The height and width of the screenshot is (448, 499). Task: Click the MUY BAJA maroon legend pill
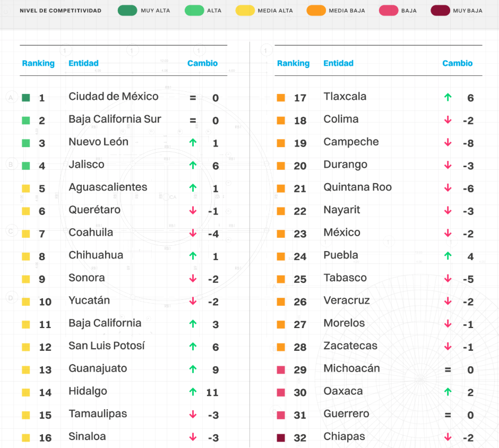(x=440, y=11)
